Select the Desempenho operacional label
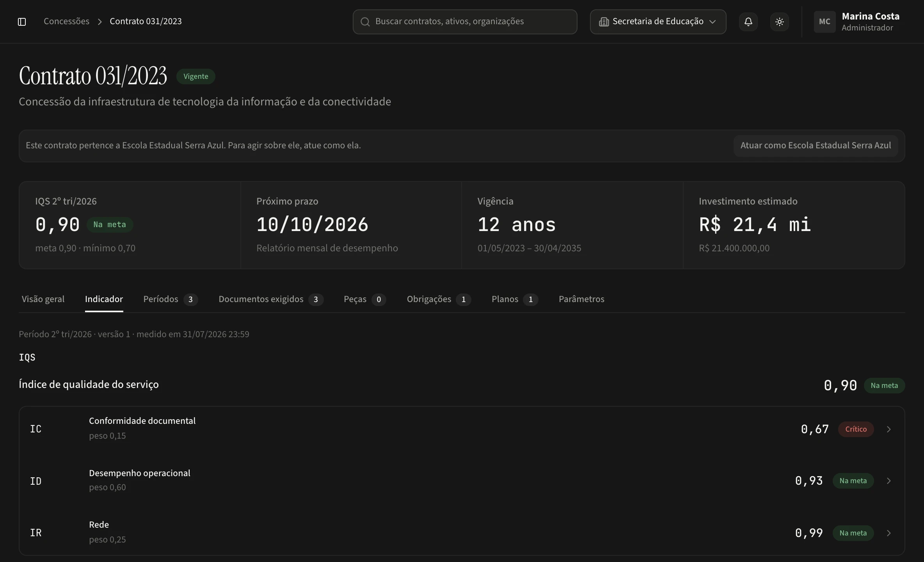The height and width of the screenshot is (562, 924). (140, 473)
